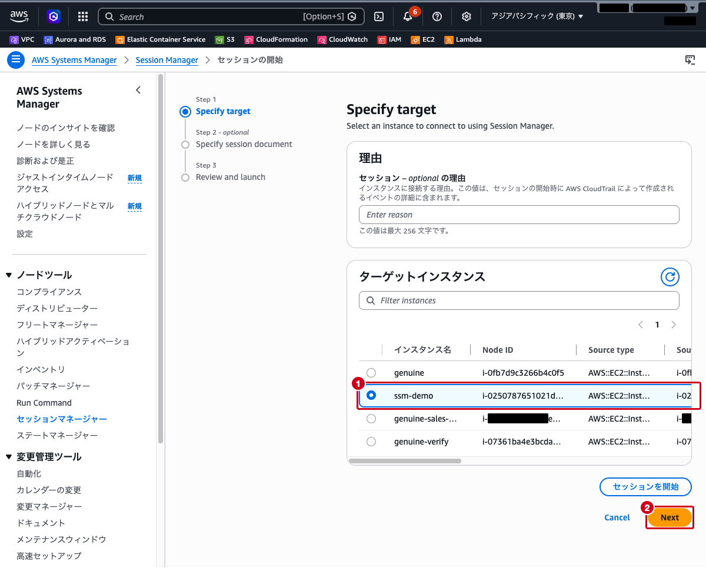Focus the top AWS Search bar
The width and height of the screenshot is (706, 588).
[x=231, y=16]
